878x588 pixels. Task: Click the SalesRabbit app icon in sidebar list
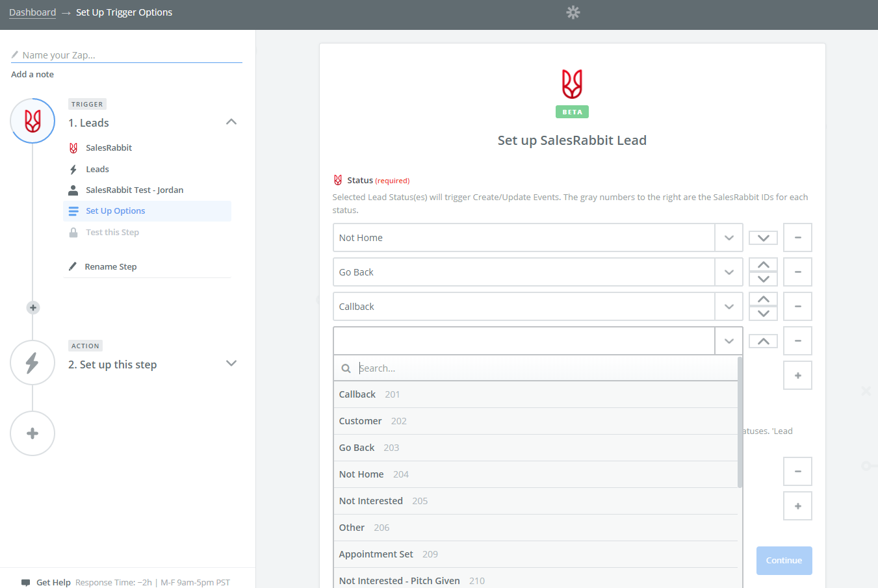click(x=73, y=148)
